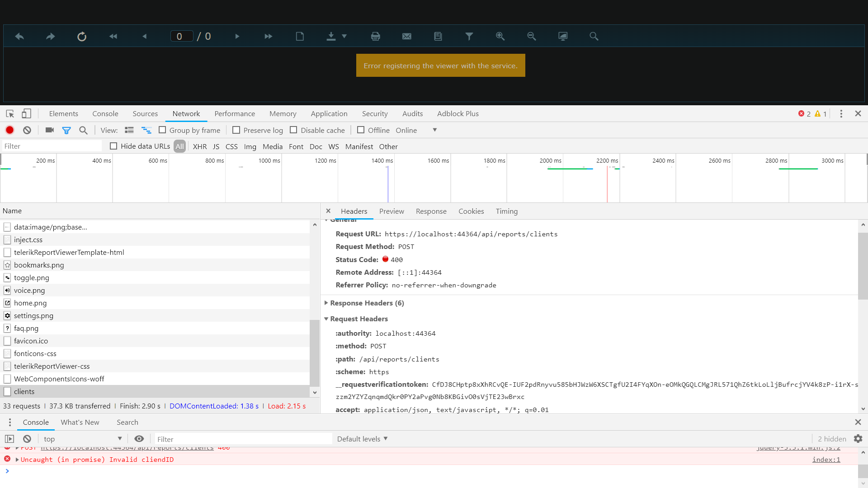This screenshot has height=488, width=868.
Task: Toggle the Offline checkbox
Action: [361, 130]
